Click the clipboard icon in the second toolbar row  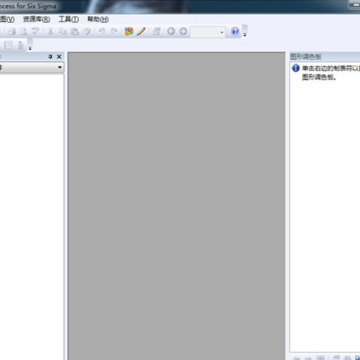21,45
